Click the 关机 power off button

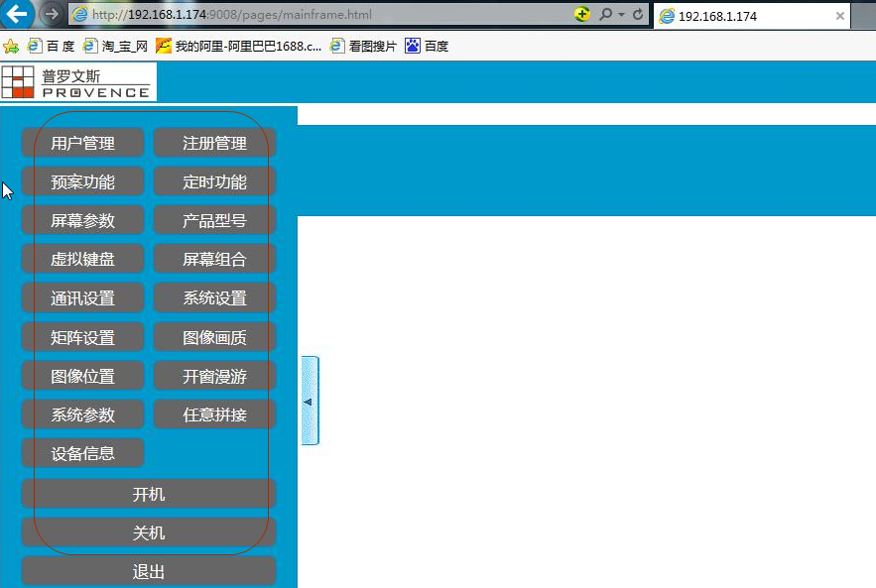(x=149, y=532)
